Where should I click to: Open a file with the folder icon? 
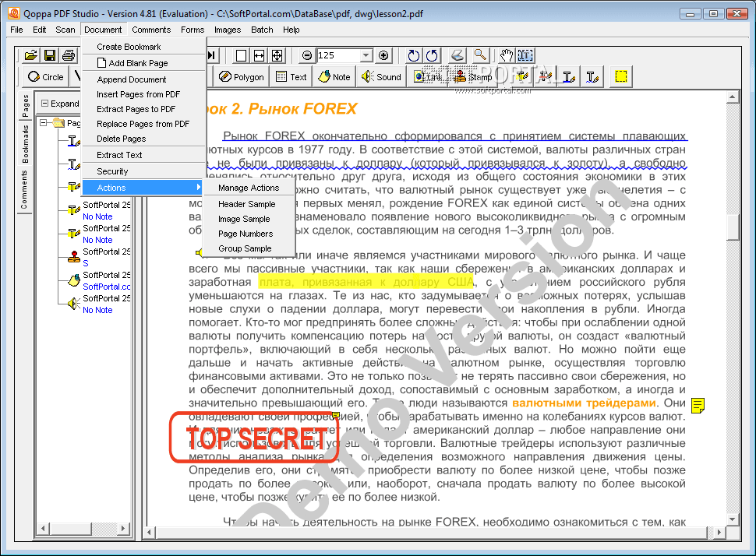coord(31,55)
